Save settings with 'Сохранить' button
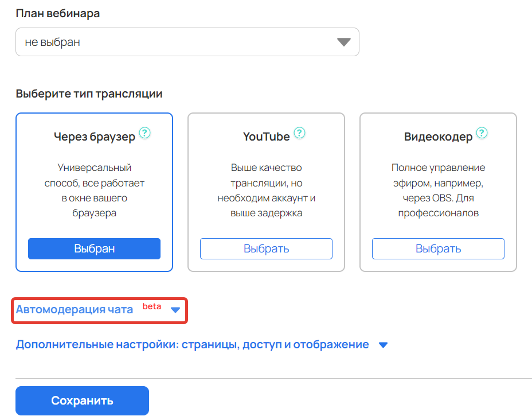This screenshot has width=532, height=420. 82,400
